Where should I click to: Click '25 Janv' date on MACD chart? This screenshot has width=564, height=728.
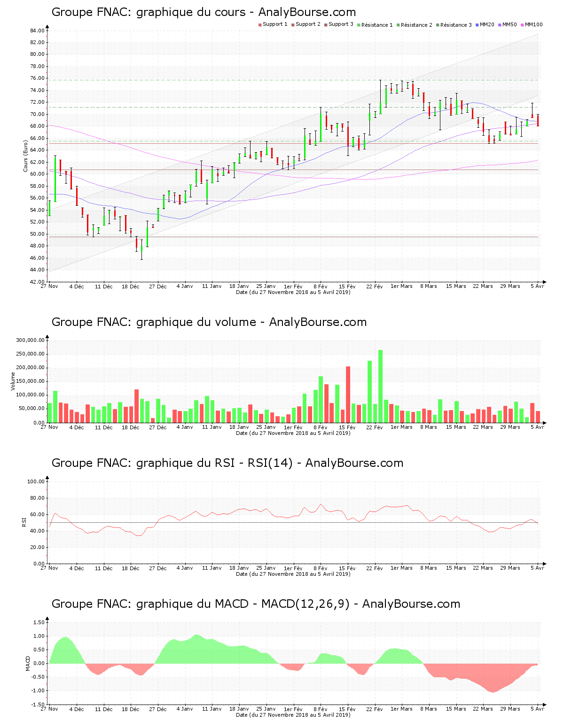(x=266, y=709)
